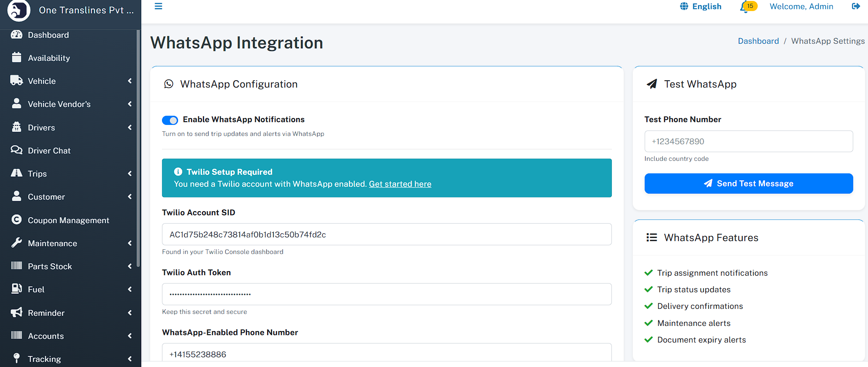The image size is (868, 367).
Task: Expand the Maintenance submenu chevron
Action: coord(130,243)
